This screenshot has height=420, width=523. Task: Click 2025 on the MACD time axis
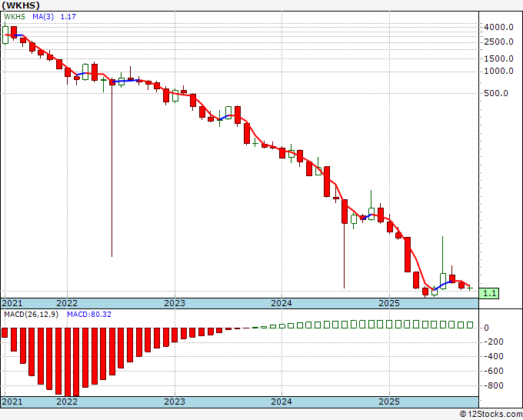coord(389,402)
